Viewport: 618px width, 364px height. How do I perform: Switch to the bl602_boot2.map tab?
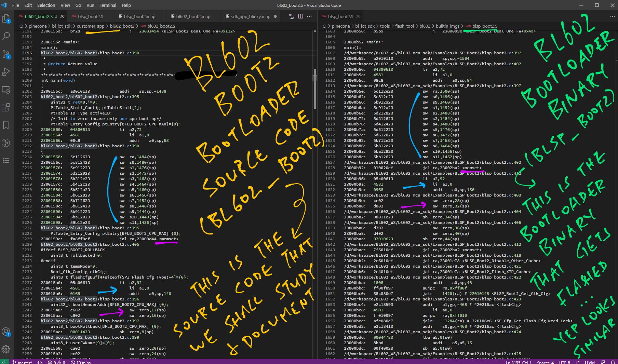[193, 16]
